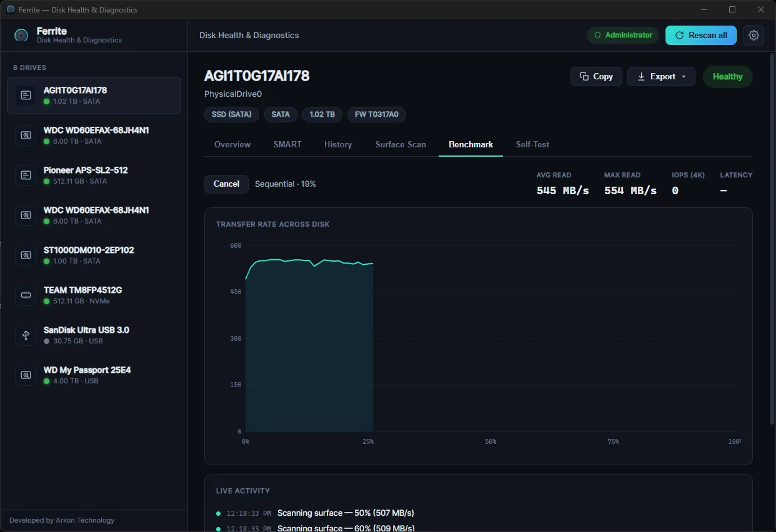Click the Sequential · 19% progress text
776x532 pixels.
point(286,184)
